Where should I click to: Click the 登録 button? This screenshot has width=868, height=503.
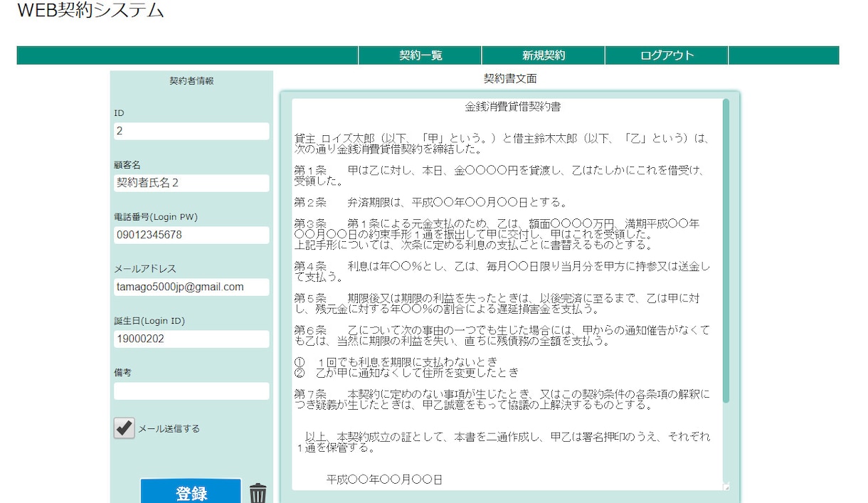(191, 492)
